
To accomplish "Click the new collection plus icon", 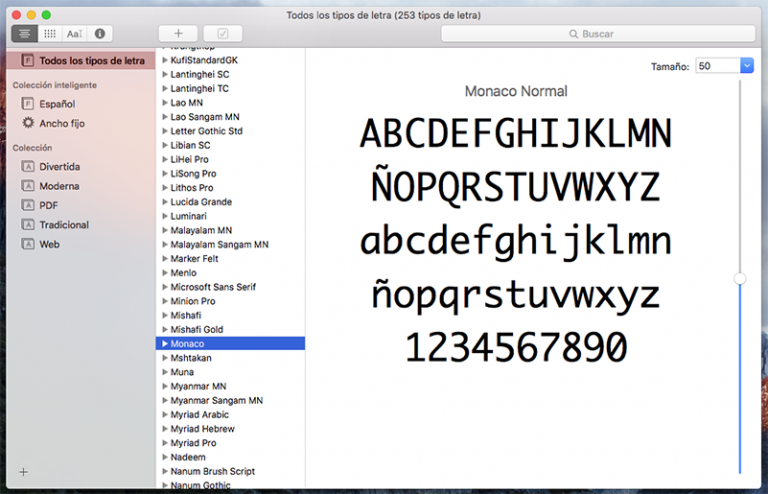I will (24, 471).
